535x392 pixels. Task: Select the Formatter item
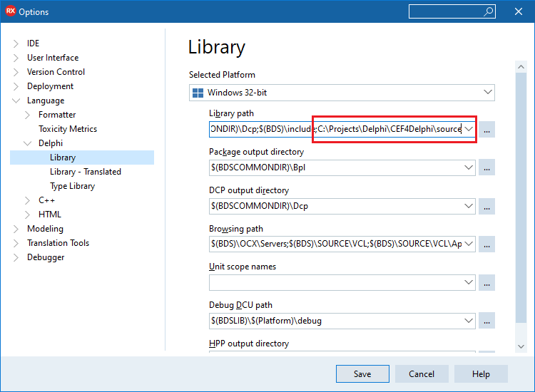pos(57,115)
